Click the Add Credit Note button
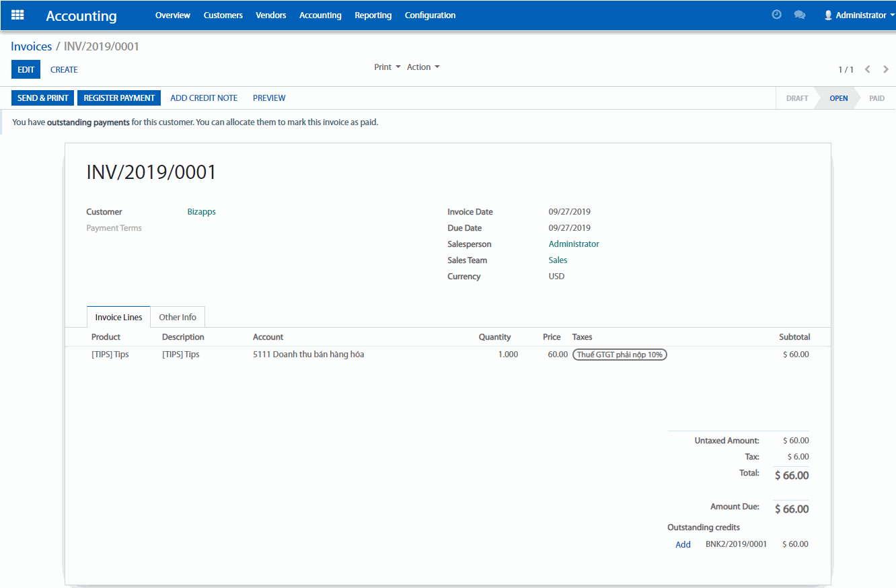The image size is (896, 588). tap(204, 98)
